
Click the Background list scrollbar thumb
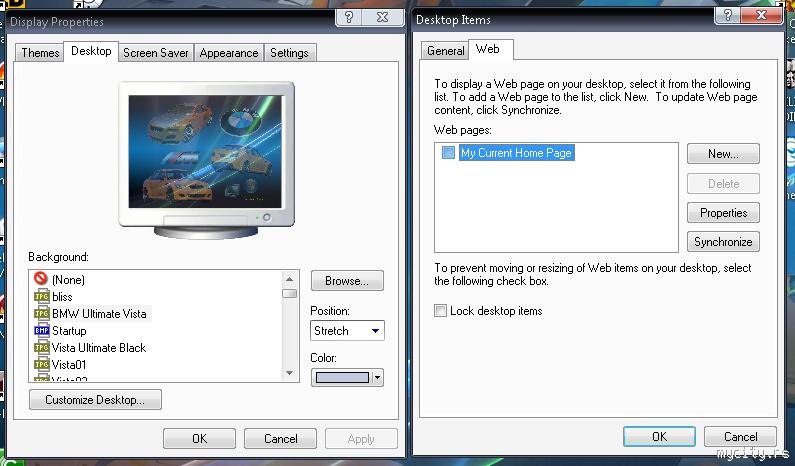click(x=290, y=294)
